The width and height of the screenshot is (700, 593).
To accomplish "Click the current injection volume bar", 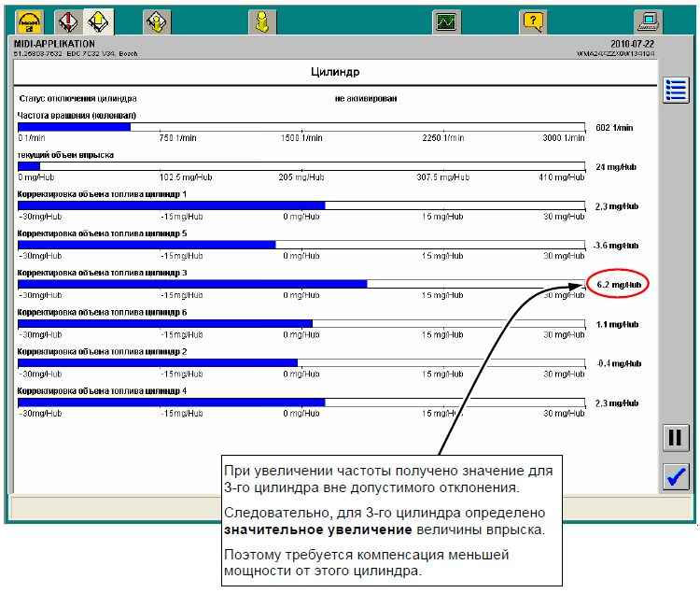I will 302,166.
